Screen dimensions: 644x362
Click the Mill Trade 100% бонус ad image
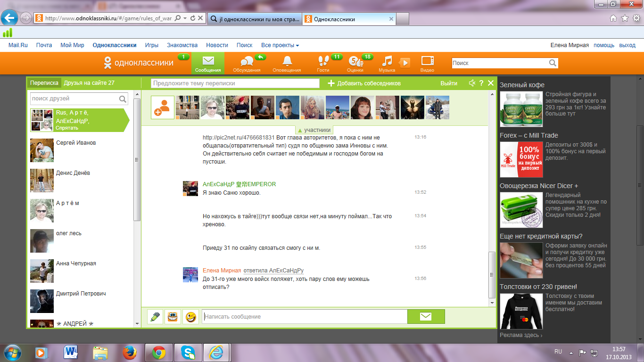pyautogui.click(x=521, y=159)
